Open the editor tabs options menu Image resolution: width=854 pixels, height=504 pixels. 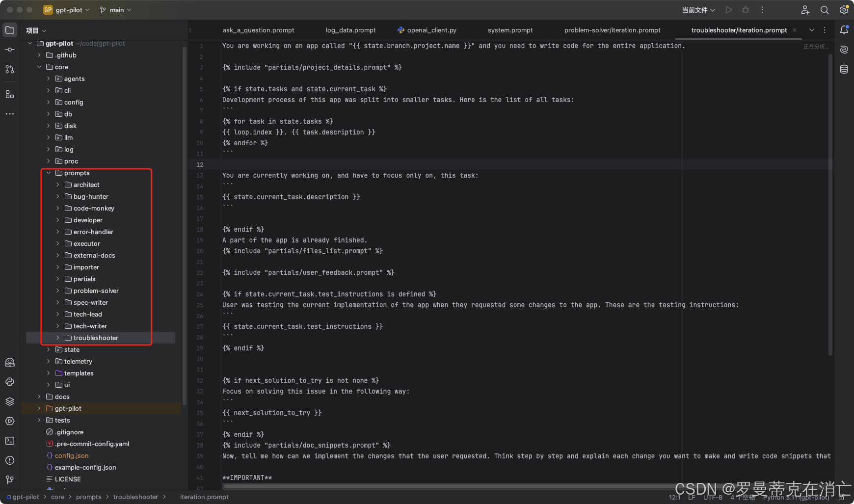click(825, 30)
